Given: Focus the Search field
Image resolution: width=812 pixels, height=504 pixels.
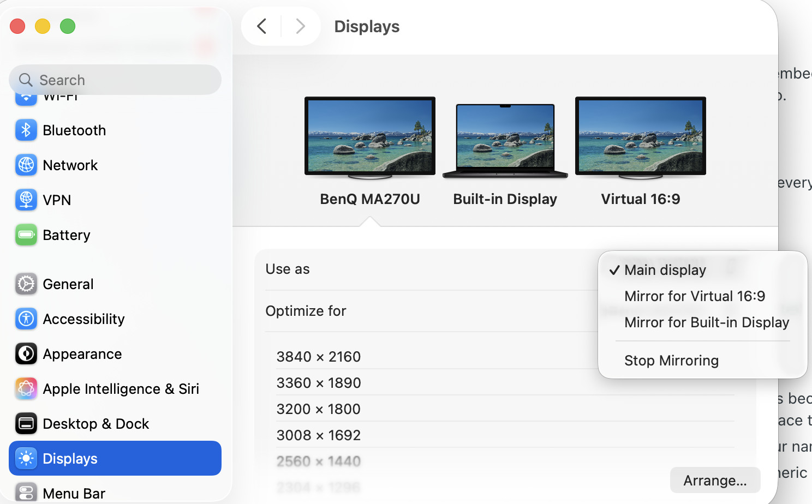Looking at the screenshot, I should coord(115,80).
